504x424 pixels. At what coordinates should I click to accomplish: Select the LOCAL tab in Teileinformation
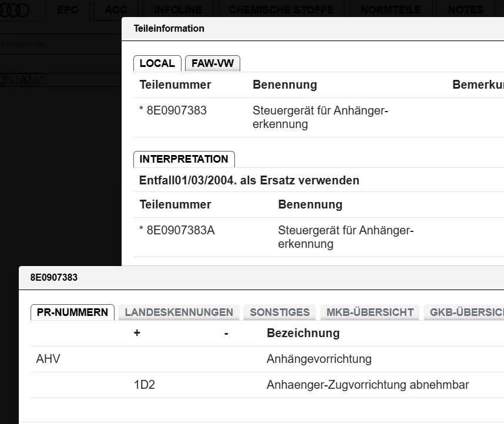coord(157,63)
